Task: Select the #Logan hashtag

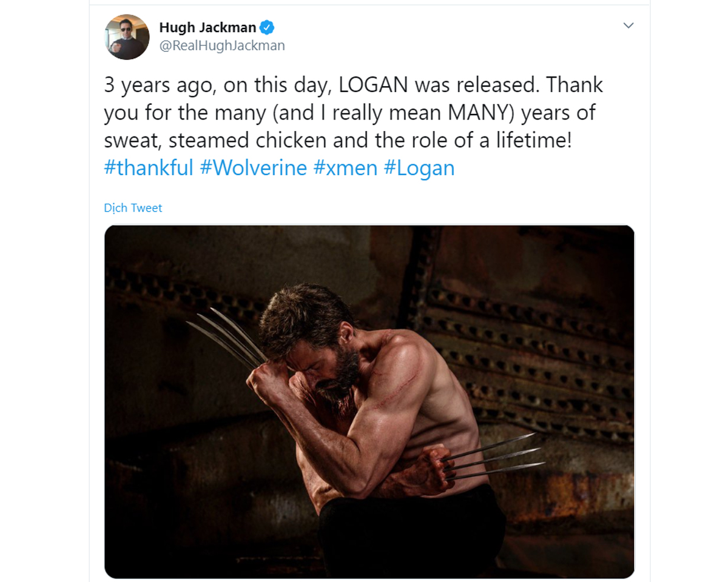Action: click(419, 167)
